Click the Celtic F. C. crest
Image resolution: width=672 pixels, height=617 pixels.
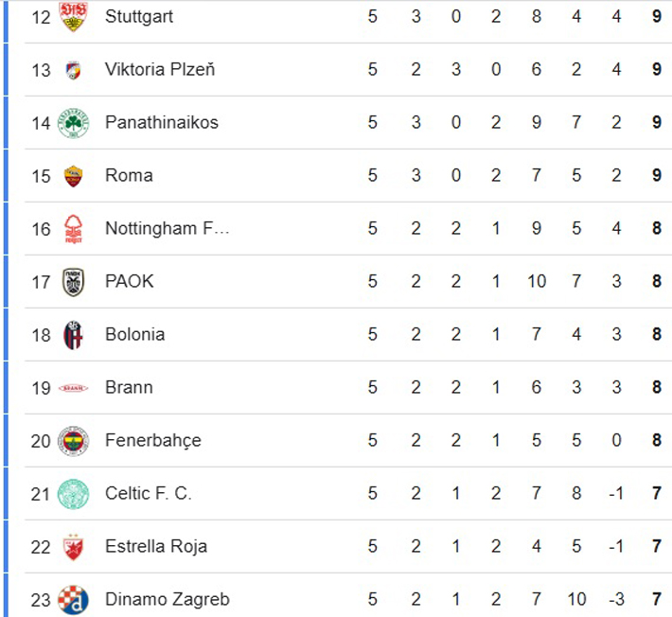tap(73, 494)
